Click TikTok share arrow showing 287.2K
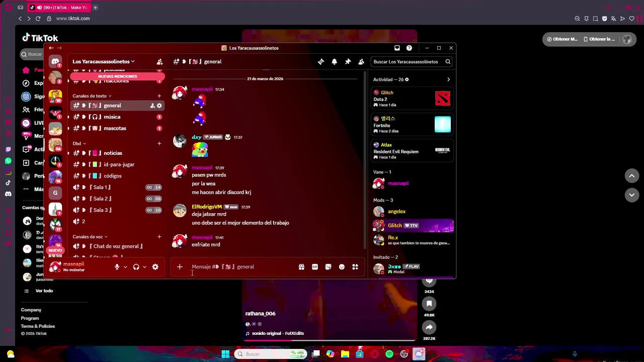 pyautogui.click(x=429, y=327)
